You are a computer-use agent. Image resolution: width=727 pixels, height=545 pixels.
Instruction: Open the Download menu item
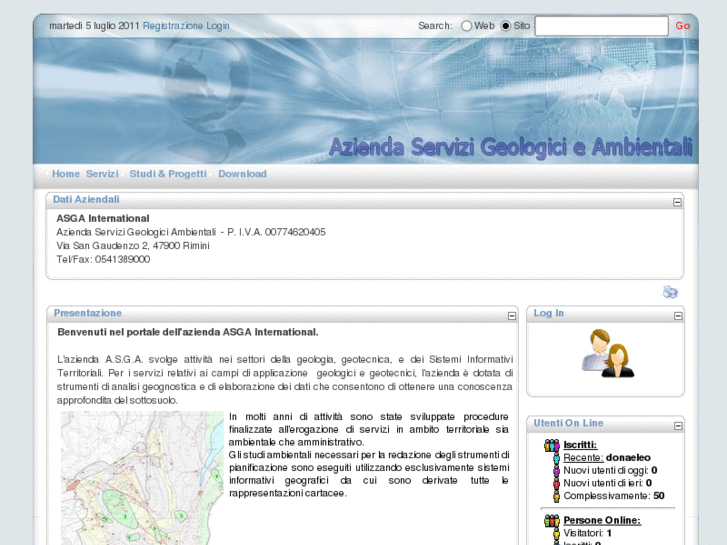point(242,174)
